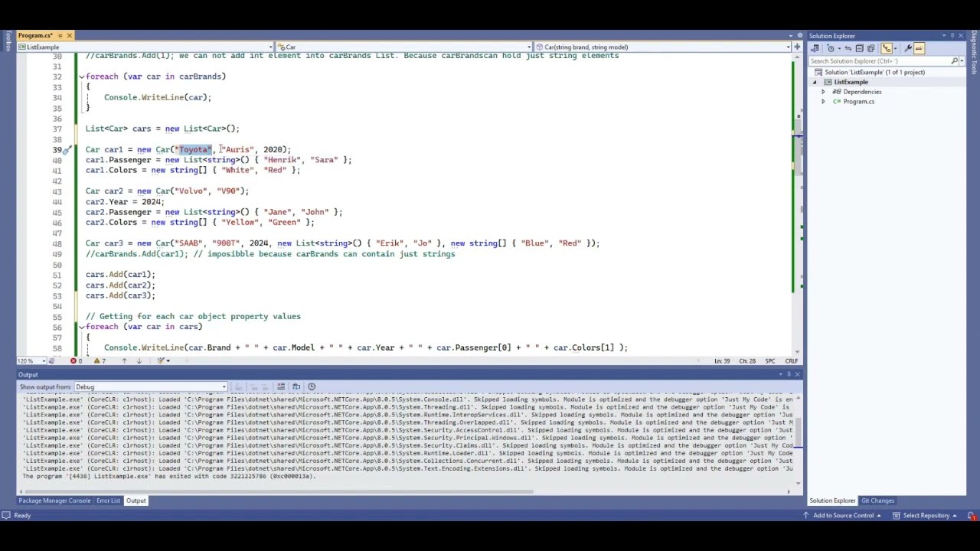The width and height of the screenshot is (980, 551).
Task: Click the error count indicator showing 0
Action: 77,360
